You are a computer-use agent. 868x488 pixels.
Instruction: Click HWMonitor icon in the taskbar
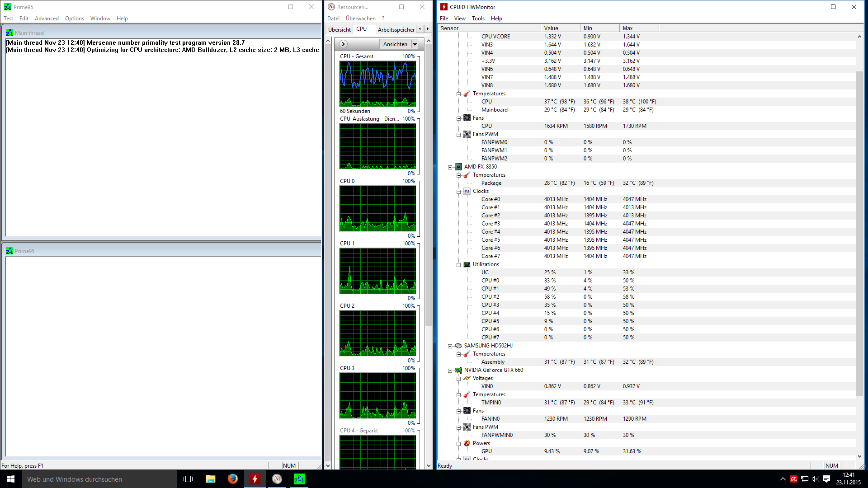click(255, 479)
